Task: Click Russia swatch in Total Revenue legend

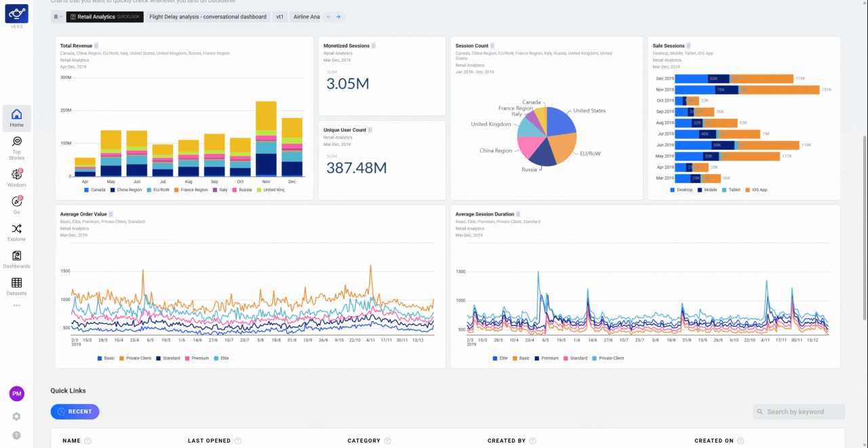Action: pyautogui.click(x=234, y=190)
